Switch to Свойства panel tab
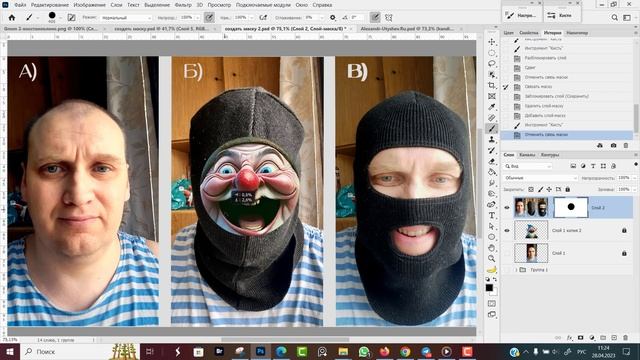This screenshot has height=360, width=640. coord(529,33)
